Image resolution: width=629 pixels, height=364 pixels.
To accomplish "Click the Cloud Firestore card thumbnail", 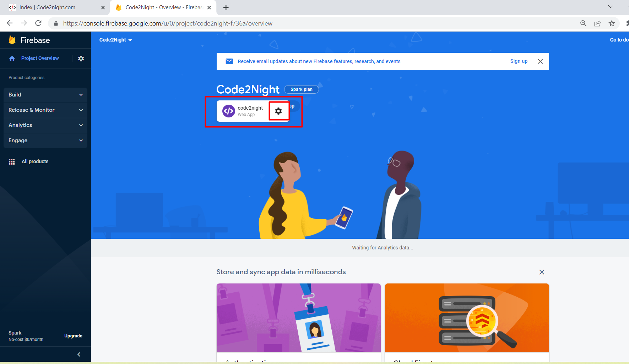I will 467,318.
